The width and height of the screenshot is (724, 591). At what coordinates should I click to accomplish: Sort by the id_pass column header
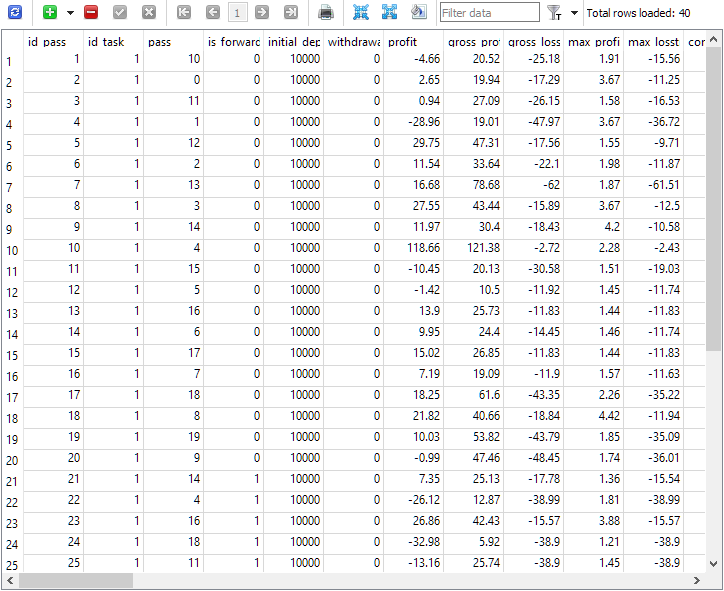53,42
